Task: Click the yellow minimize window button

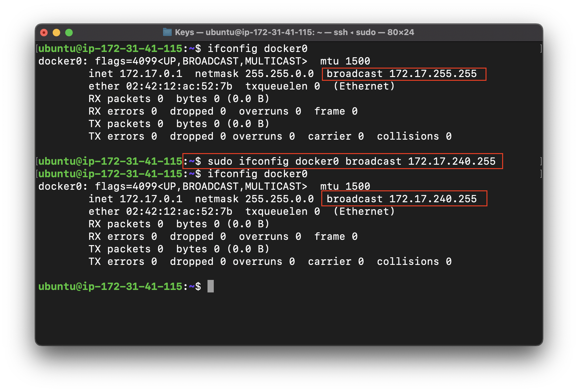Action: [56, 33]
